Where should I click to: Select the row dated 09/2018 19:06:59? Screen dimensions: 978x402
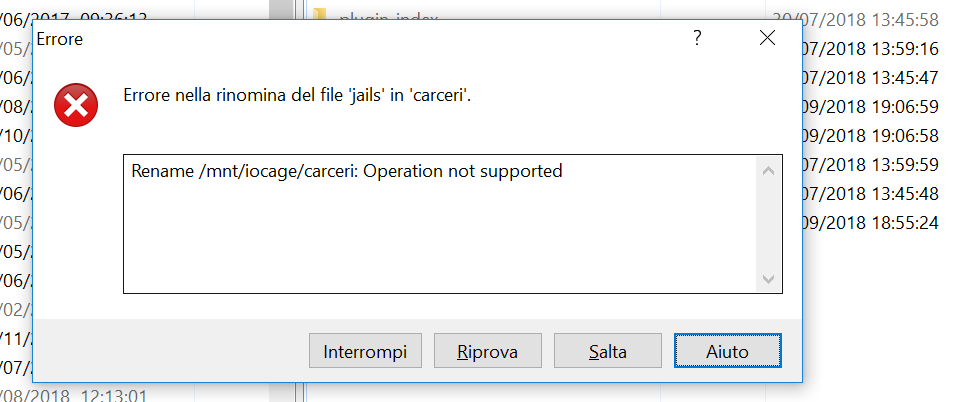tap(870, 107)
